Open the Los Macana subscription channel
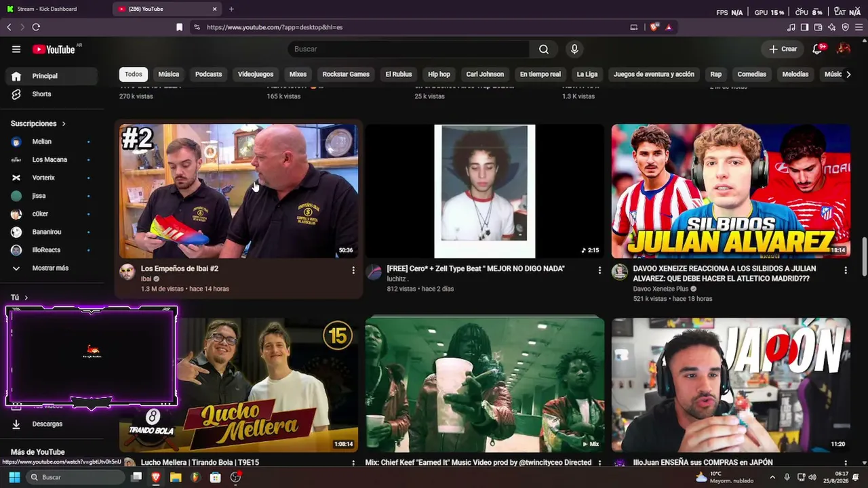This screenshot has width=868, height=488. click(52, 160)
